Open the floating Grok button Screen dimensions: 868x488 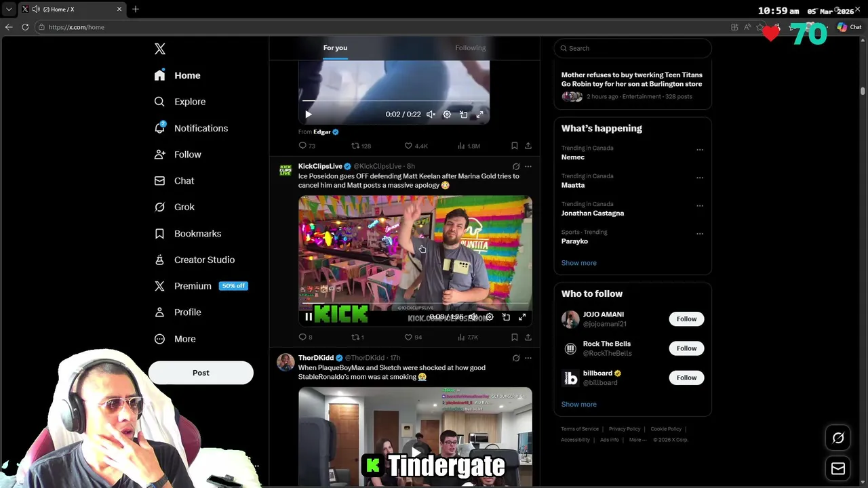[x=838, y=438]
